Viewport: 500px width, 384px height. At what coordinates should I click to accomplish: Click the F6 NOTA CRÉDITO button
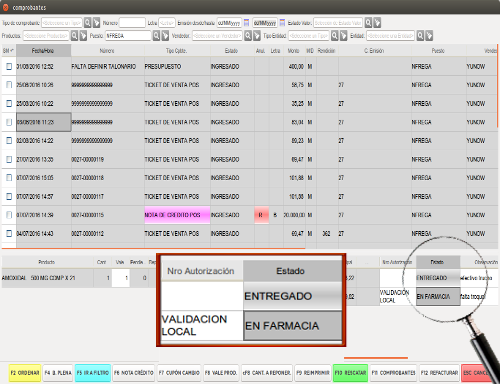point(134,373)
